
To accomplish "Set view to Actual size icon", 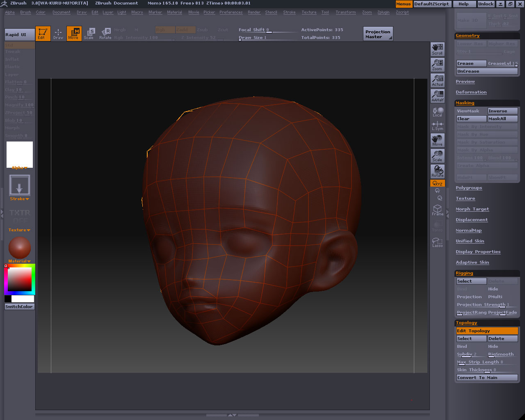I will (437, 80).
